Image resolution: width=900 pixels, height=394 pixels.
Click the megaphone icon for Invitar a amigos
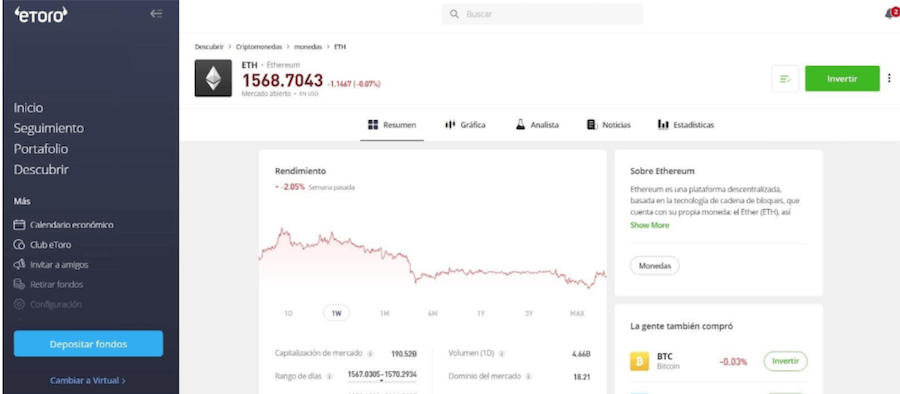coord(20,265)
